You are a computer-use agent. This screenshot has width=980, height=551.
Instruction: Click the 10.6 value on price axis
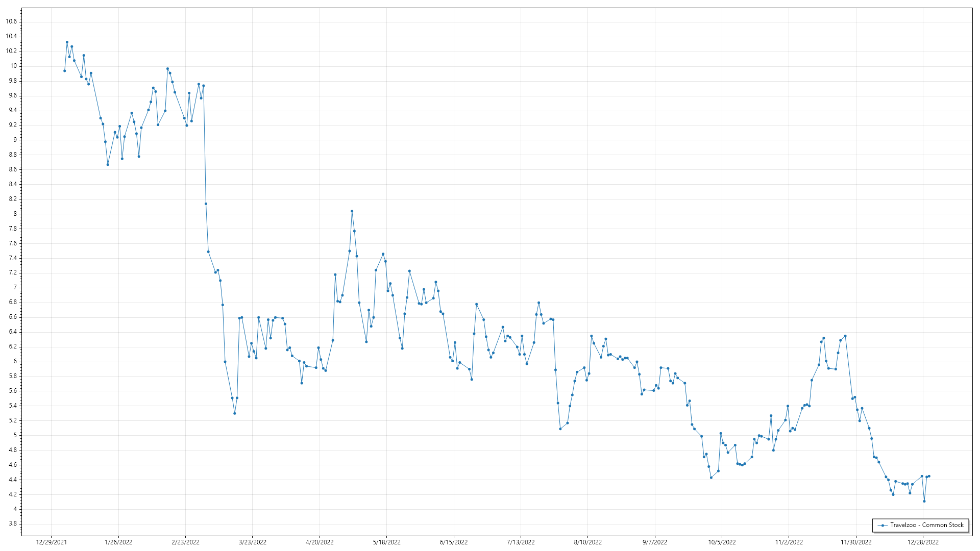(x=11, y=21)
